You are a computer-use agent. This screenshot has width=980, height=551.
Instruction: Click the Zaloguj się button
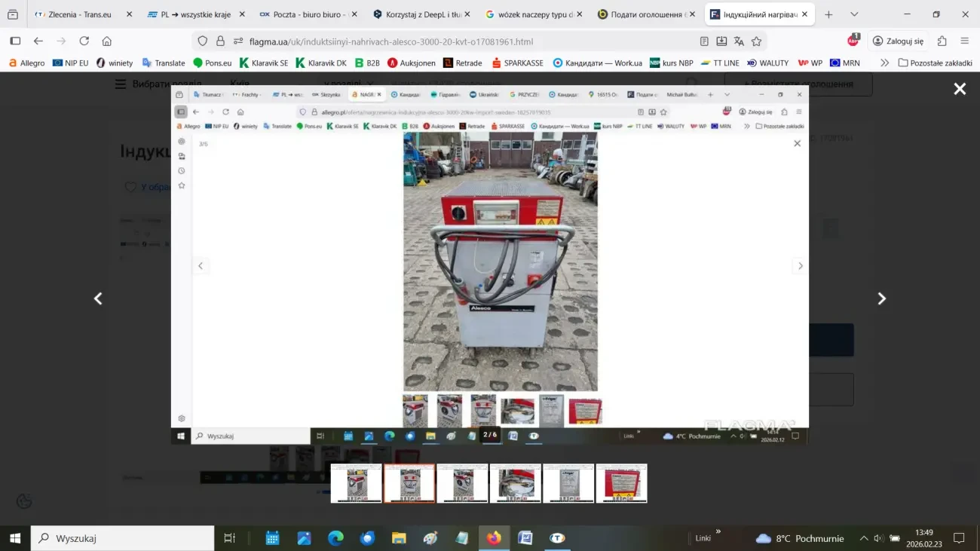897,41
